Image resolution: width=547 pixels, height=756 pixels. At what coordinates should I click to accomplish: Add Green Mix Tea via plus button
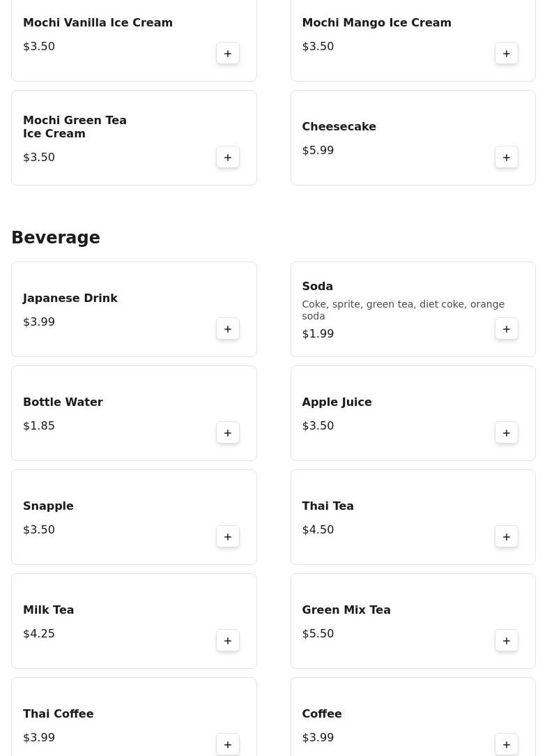click(x=506, y=641)
